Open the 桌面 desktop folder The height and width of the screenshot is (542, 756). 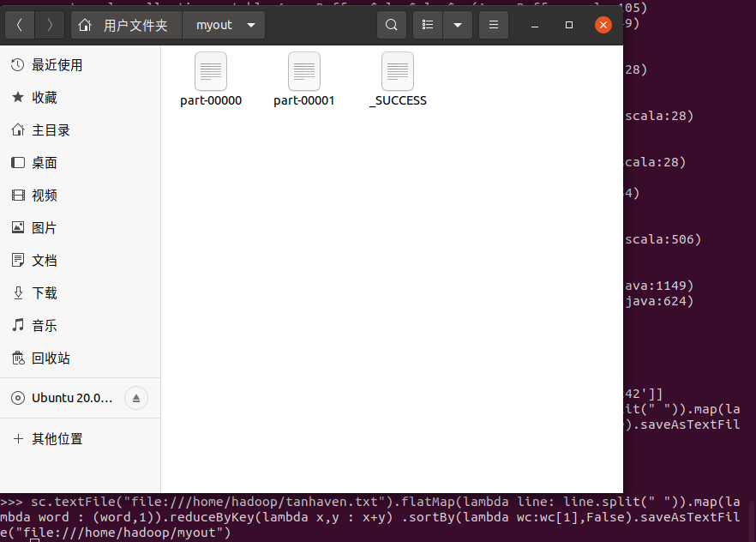click(80, 162)
